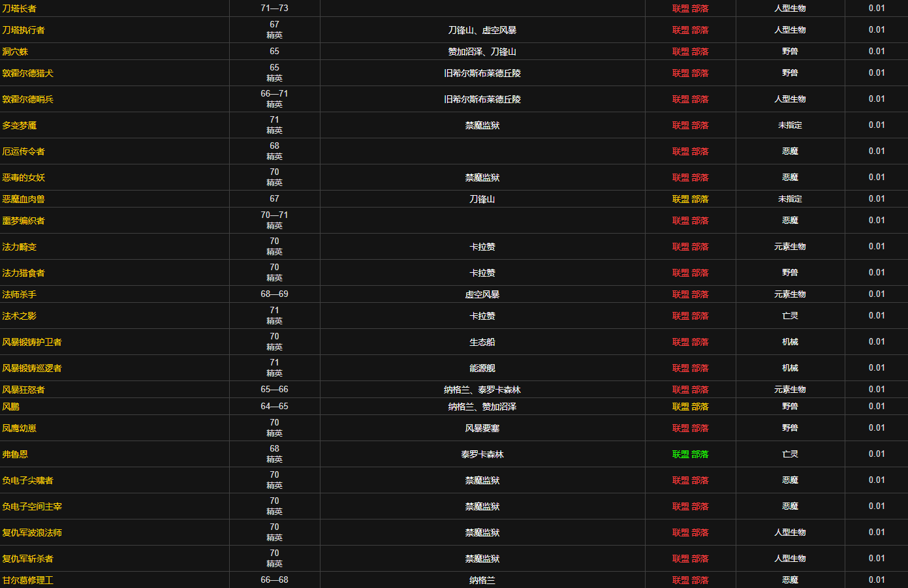Screen dimensions: 908x588
Task: Open the 洞穴蛛 creature entry
Action: [15, 52]
